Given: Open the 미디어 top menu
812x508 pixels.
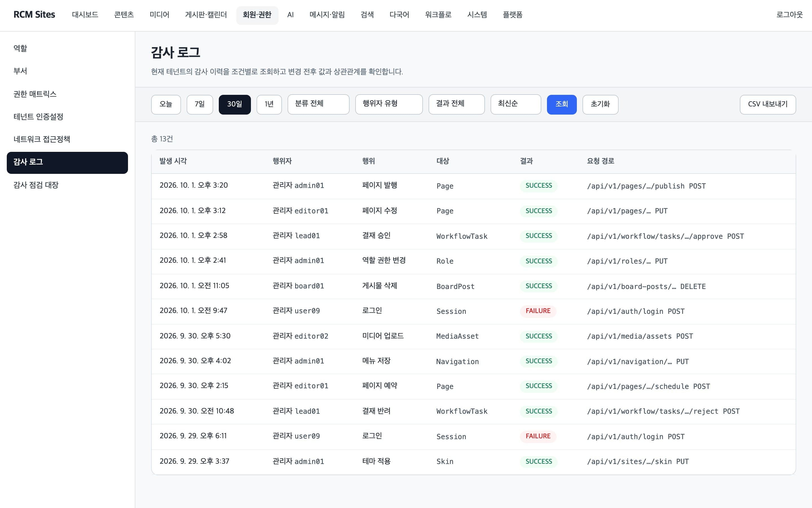Looking at the screenshot, I should pos(159,15).
